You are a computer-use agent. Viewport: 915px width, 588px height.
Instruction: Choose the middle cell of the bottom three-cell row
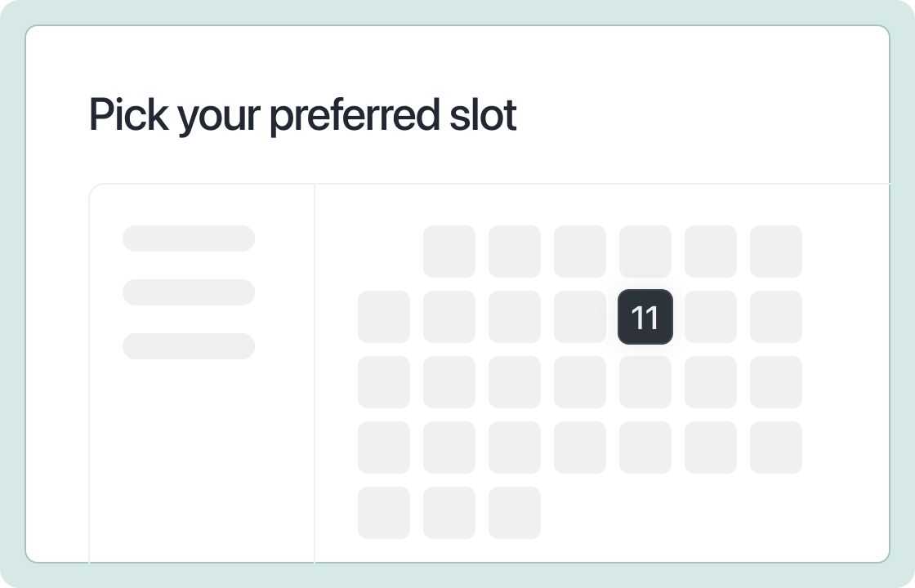coord(449,513)
